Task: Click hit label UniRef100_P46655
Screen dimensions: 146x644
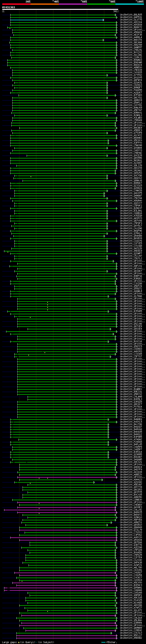Action: click(131, 90)
